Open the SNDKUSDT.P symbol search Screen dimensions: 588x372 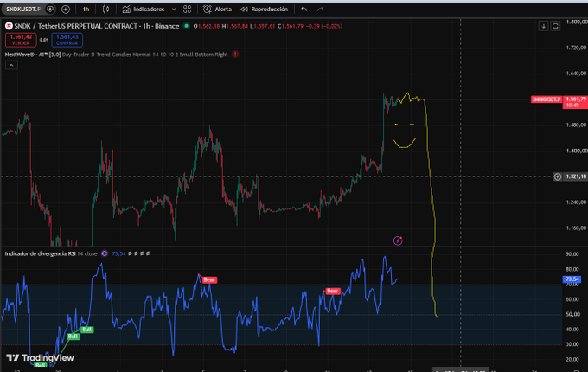pyautogui.click(x=22, y=9)
